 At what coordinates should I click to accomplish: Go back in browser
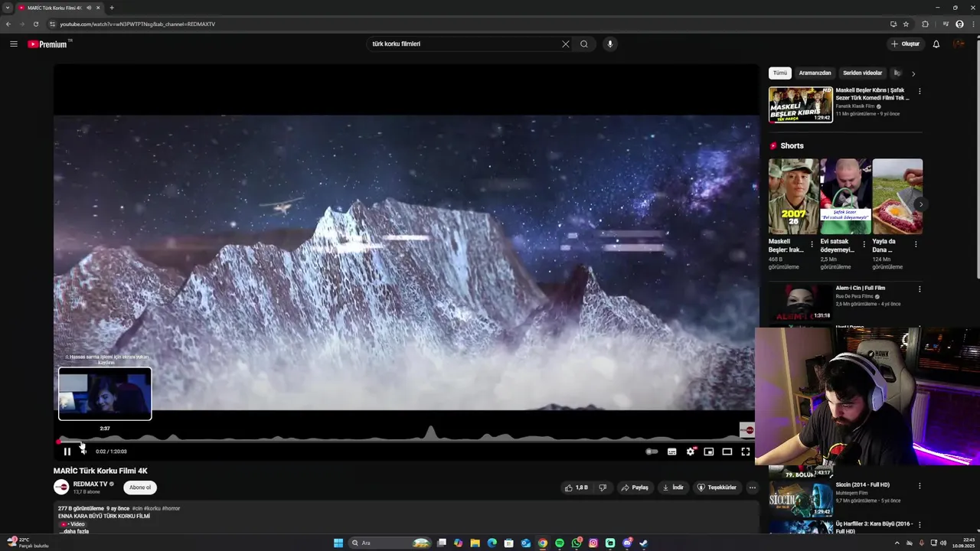(x=8, y=24)
